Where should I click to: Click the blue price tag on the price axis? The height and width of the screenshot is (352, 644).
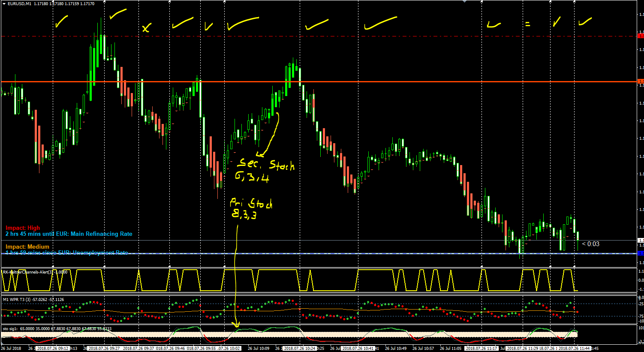pyautogui.click(x=641, y=254)
